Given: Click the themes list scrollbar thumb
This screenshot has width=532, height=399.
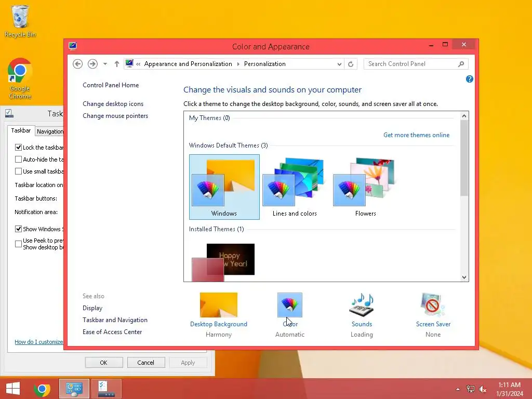Looking at the screenshot, I should (x=464, y=158).
